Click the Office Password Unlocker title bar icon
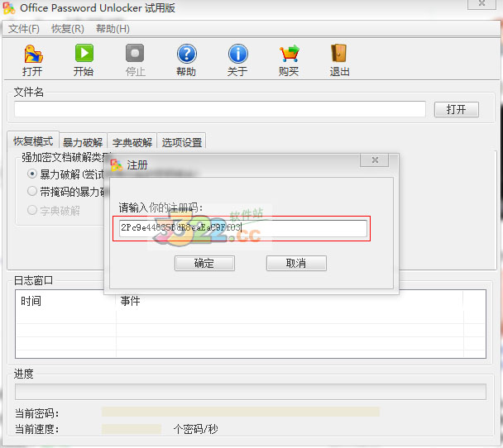503x448 pixels. tap(9, 8)
